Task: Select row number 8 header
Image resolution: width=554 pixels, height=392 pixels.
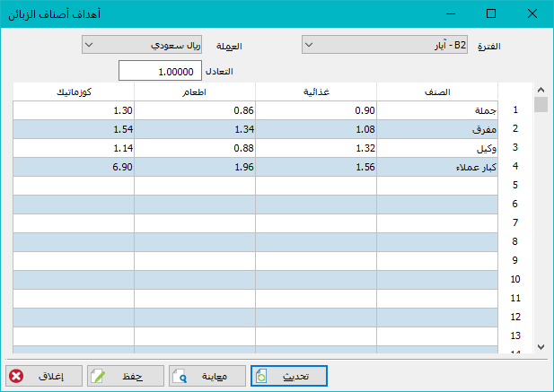Action: click(x=515, y=241)
